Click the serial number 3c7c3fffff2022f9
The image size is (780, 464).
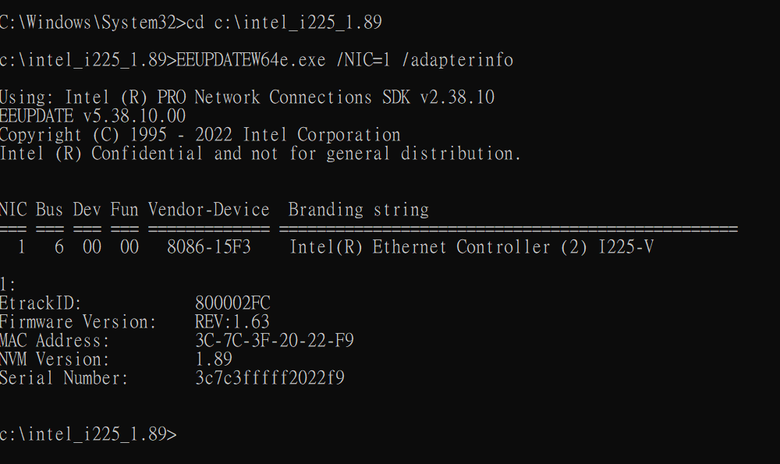point(270,378)
